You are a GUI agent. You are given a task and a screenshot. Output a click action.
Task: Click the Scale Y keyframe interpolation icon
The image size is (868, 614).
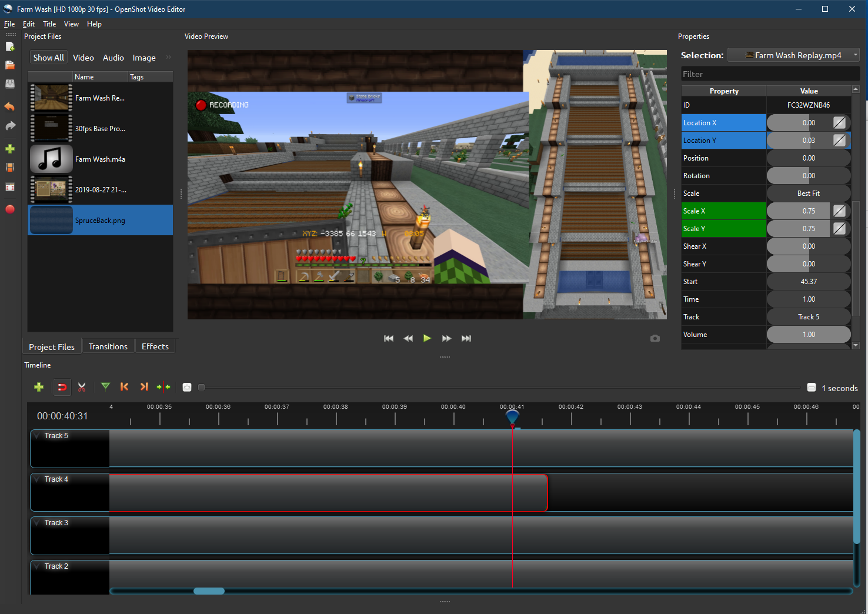[839, 229]
